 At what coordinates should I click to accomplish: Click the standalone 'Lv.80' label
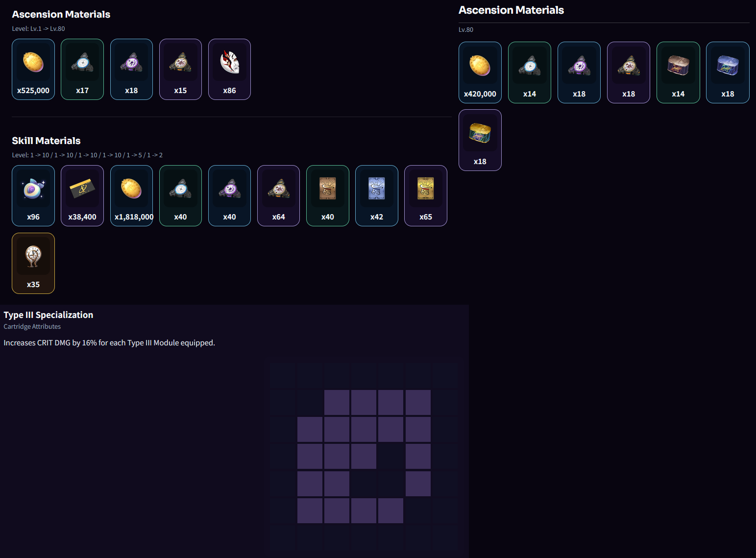click(x=466, y=29)
